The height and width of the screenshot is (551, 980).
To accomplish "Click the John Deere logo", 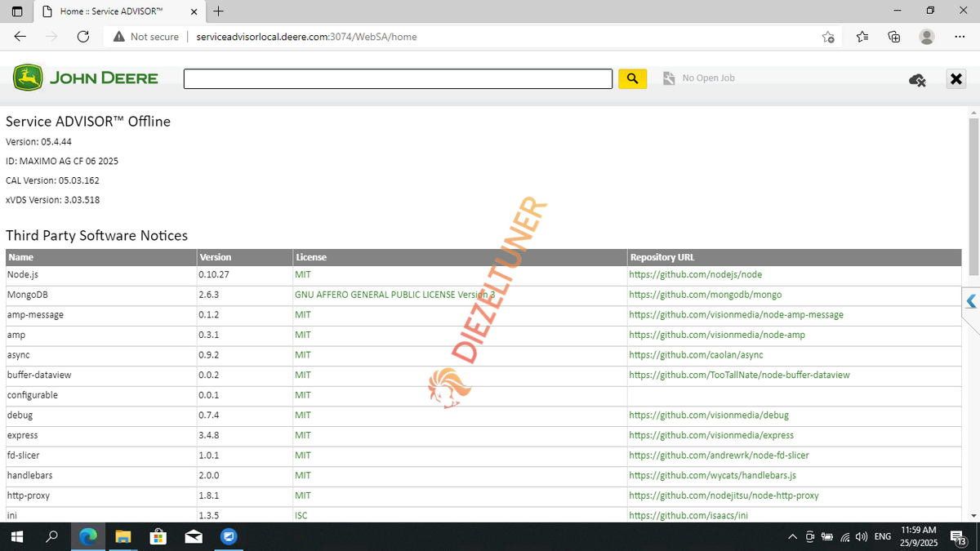I will point(86,78).
